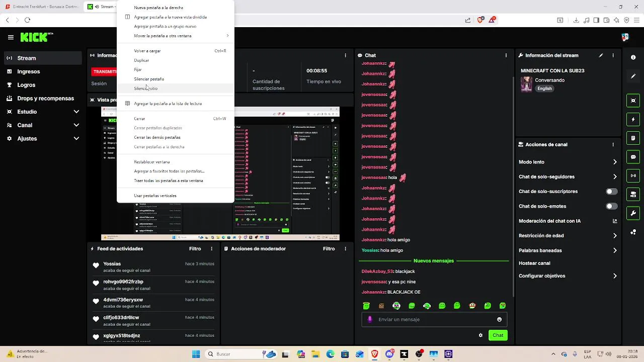Choose Nueva pestaña a la derecha

(176, 8)
